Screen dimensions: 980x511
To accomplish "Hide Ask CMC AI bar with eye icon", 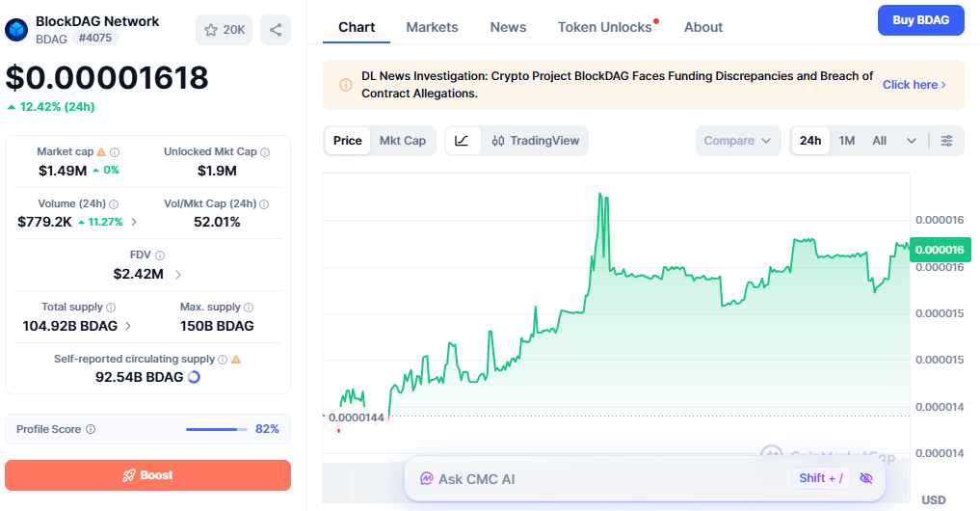I will pos(866,478).
